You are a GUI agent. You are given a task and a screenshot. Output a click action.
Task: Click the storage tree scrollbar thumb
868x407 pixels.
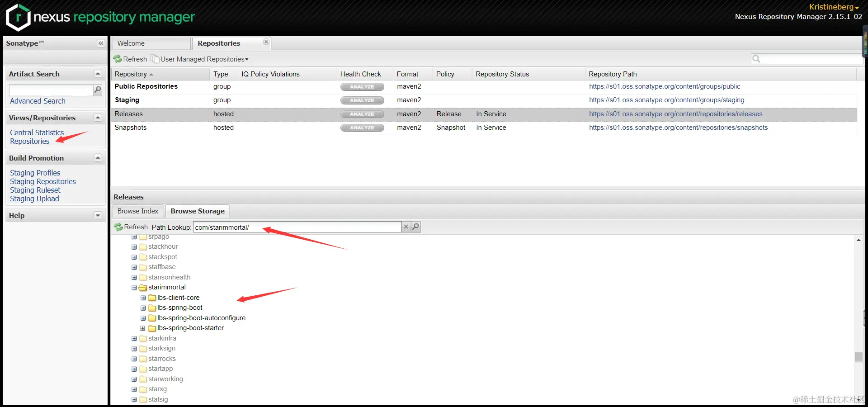pyautogui.click(x=859, y=357)
